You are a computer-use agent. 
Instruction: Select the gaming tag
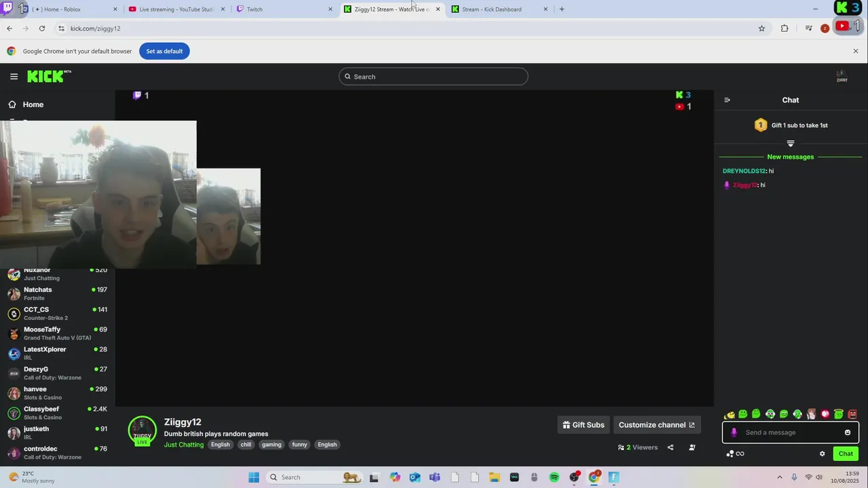271,445
